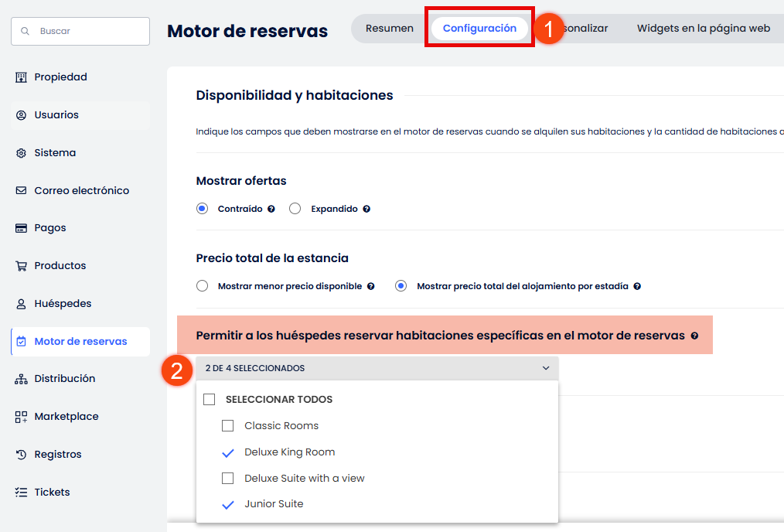Click the Buscar search field

tap(80, 31)
